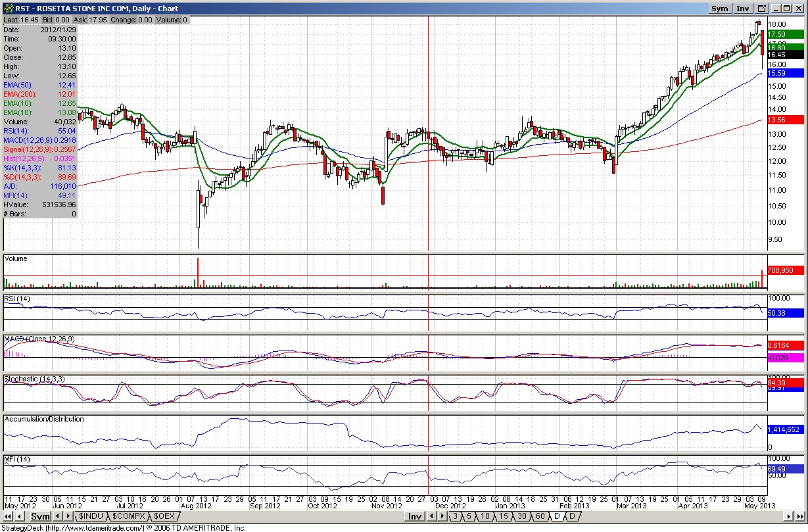Click the 69.49 MFI value label
Viewport: 808px width, 532px height.
click(786, 468)
